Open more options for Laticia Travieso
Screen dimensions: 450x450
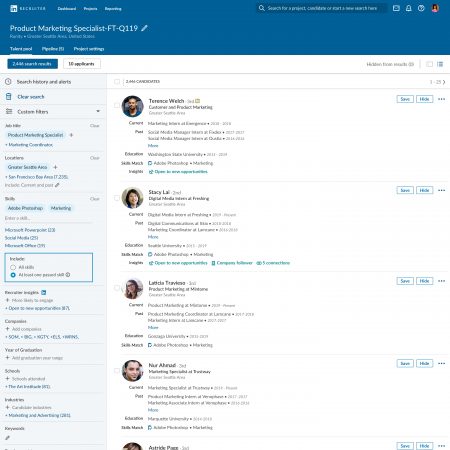(441, 281)
